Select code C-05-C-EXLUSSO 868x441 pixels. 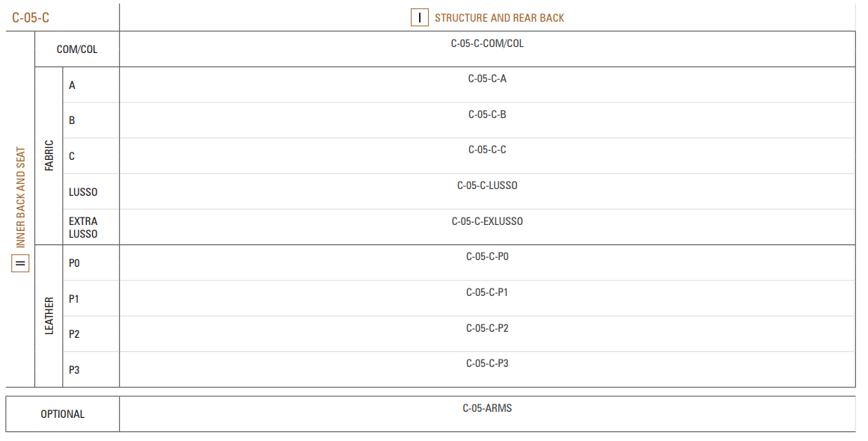487,221
